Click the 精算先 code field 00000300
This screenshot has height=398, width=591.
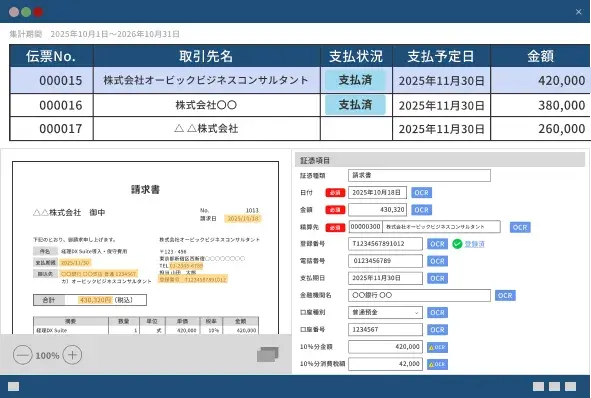point(366,227)
